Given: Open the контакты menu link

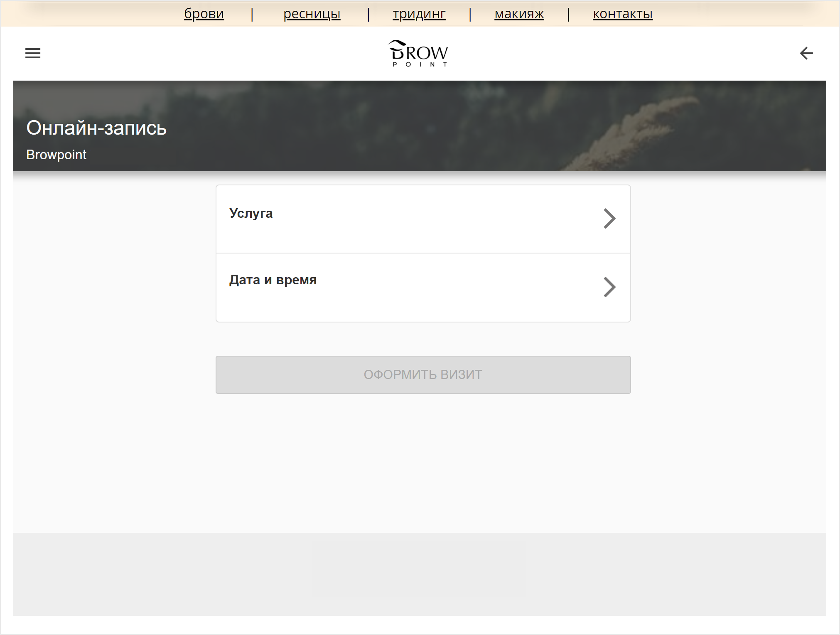Looking at the screenshot, I should pyautogui.click(x=623, y=14).
